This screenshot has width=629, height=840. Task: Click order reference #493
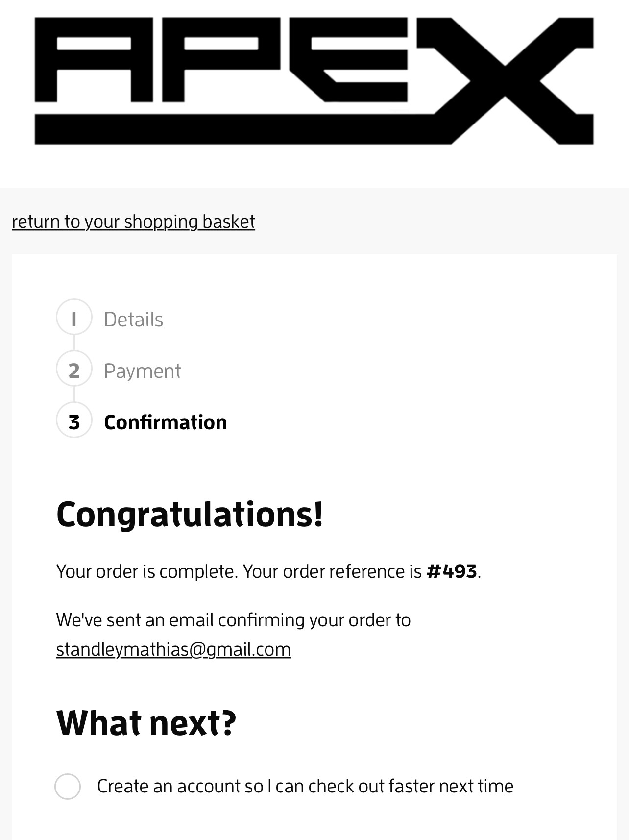click(452, 571)
